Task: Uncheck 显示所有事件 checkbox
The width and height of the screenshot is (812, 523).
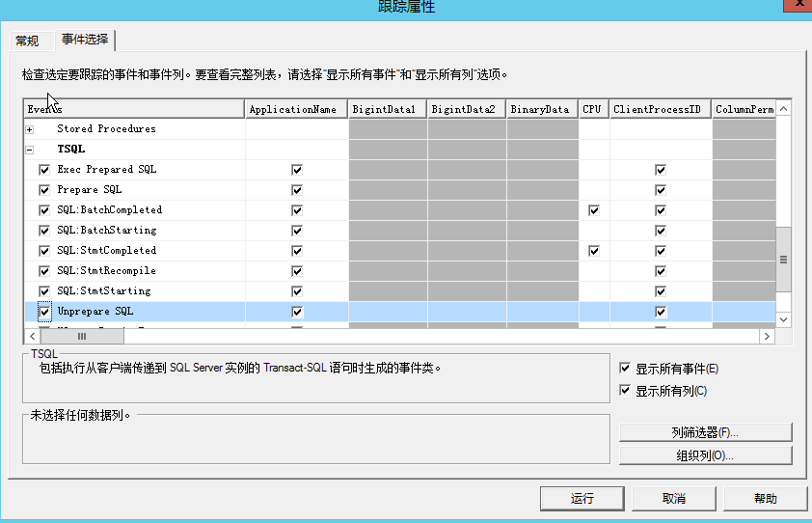Action: point(625,369)
